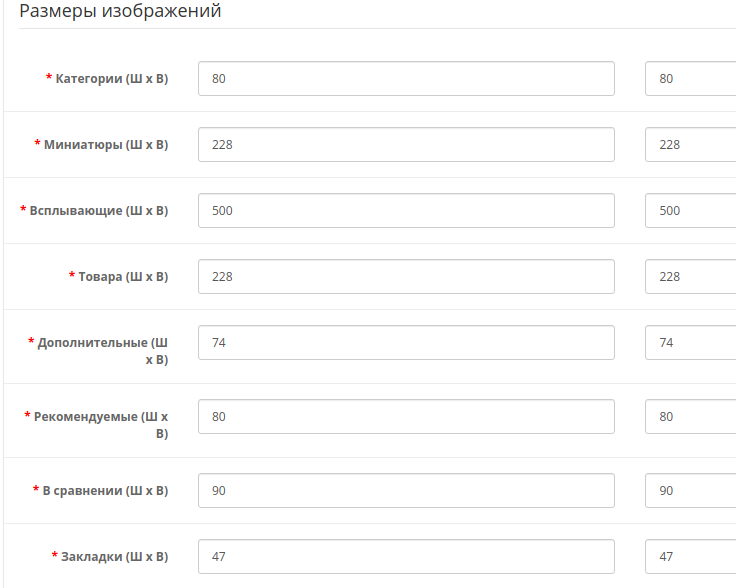Click the Закладки height input field
This screenshot has width=736, height=588.
(690, 557)
